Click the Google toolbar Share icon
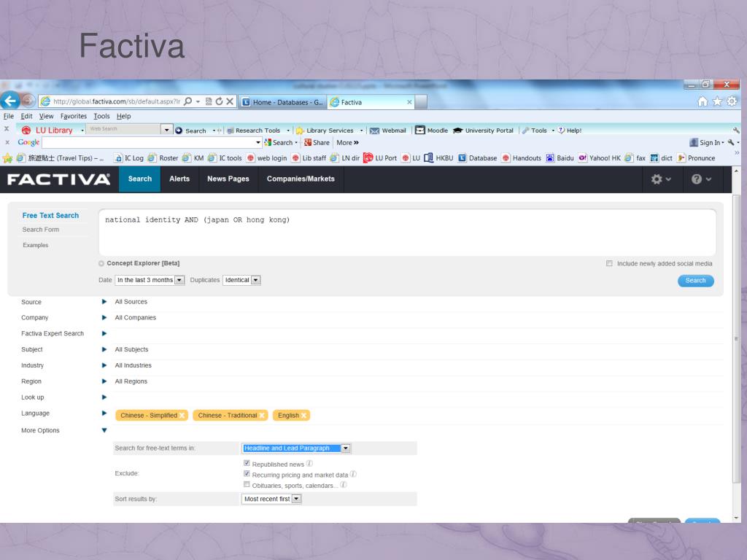Viewport: 747px width, 560px height. pyautogui.click(x=308, y=142)
